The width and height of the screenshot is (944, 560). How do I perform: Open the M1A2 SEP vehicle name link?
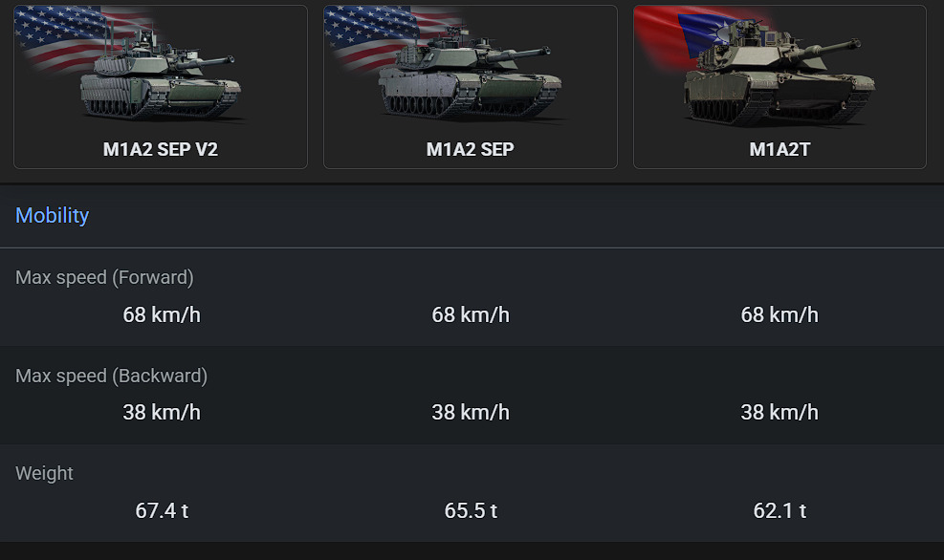coord(470,150)
